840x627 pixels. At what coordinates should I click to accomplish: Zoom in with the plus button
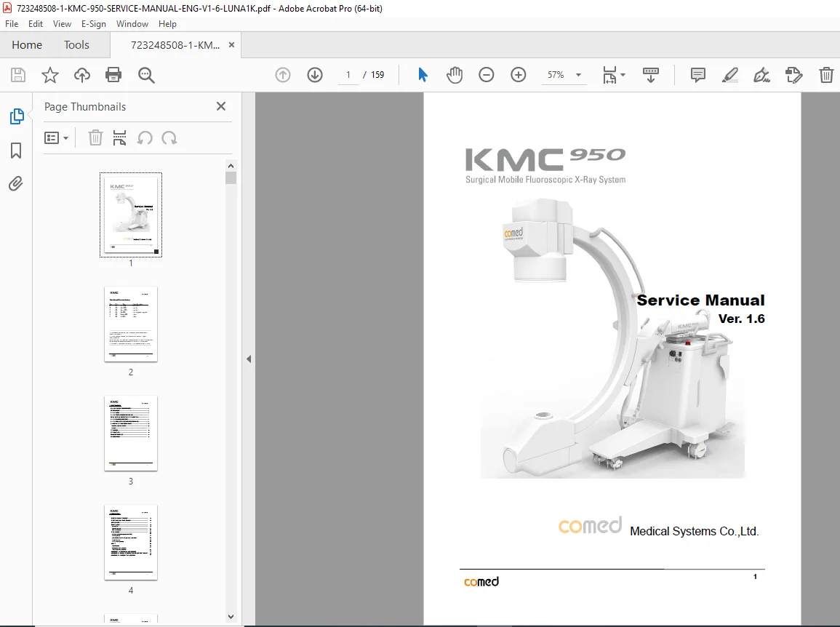point(519,75)
